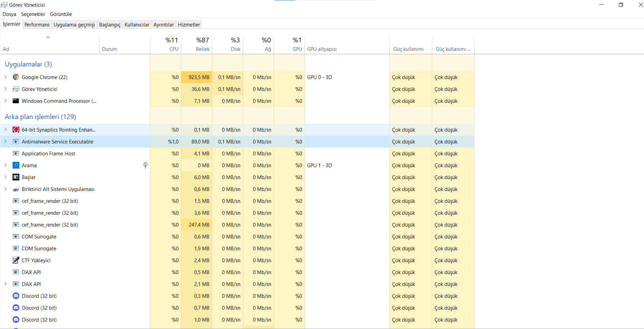Select the COM Surrogate 1,9 MB row

click(x=237, y=249)
